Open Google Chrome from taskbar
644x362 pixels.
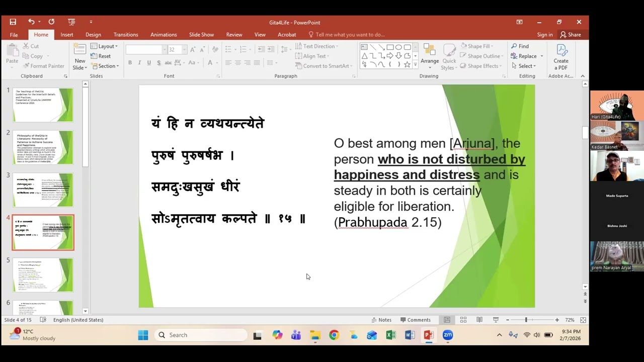pyautogui.click(x=334, y=335)
